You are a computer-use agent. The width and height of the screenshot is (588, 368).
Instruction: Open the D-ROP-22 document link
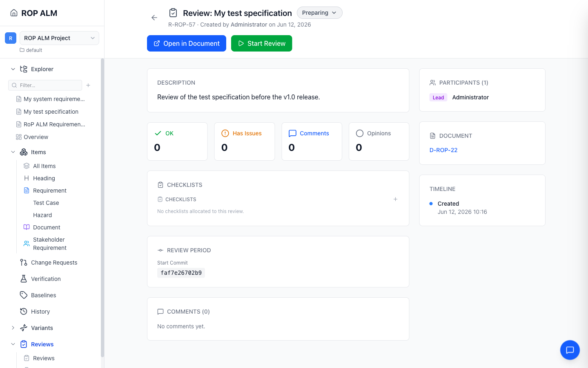[443, 150]
